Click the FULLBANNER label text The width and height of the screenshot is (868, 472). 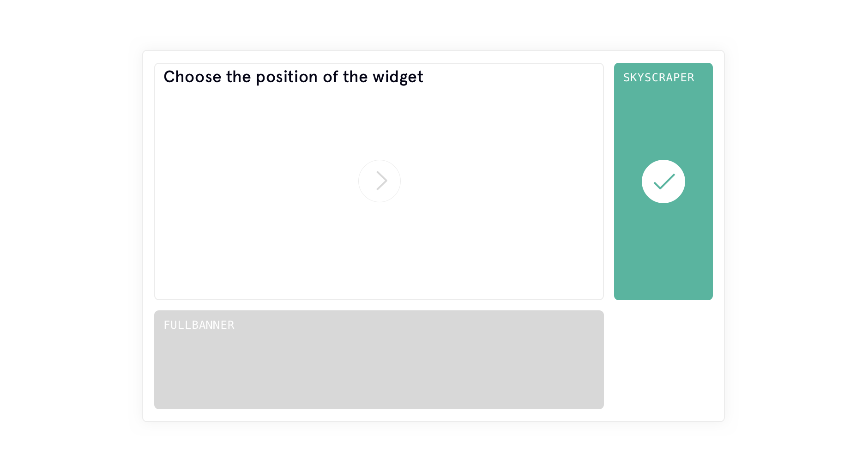point(199,325)
